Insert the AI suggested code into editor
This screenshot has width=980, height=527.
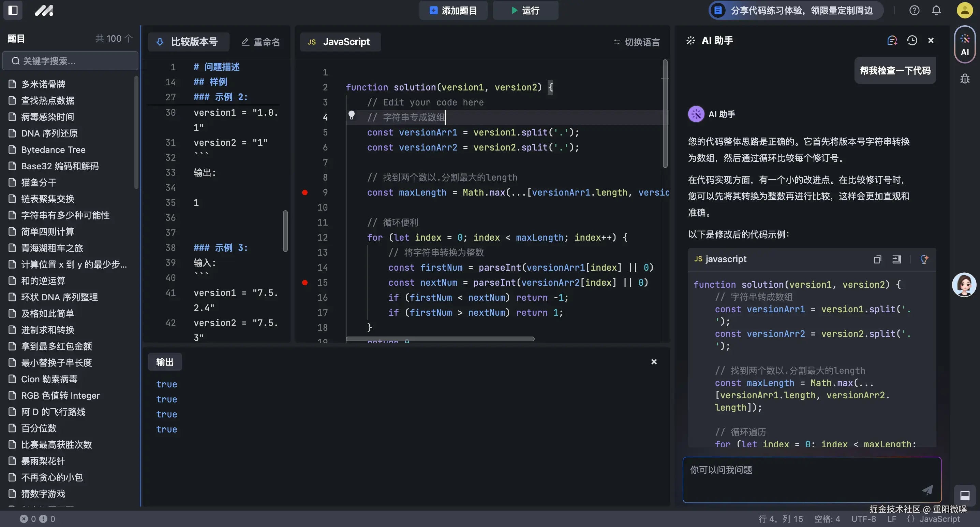point(897,259)
